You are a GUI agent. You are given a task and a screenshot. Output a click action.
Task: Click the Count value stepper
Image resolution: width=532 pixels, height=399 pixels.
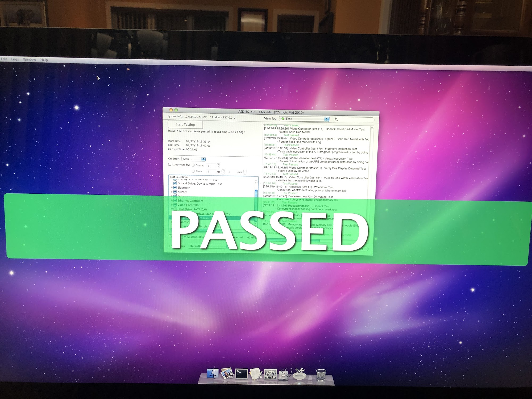(x=218, y=165)
